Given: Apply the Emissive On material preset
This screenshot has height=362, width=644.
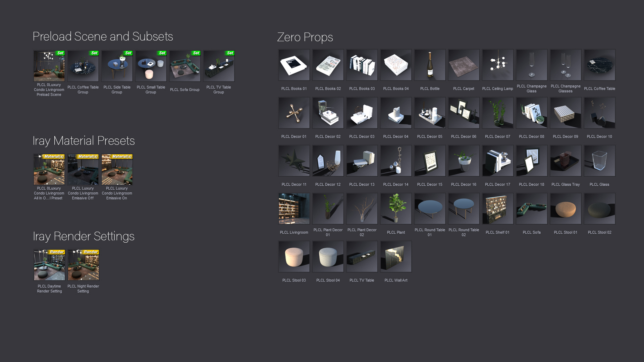Looking at the screenshot, I should pyautogui.click(x=117, y=170).
